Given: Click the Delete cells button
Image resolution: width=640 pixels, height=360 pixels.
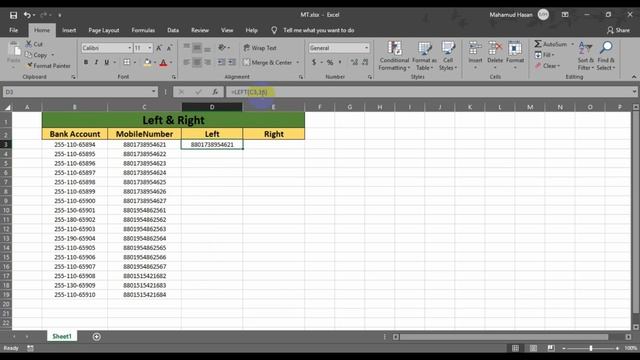Looking at the screenshot, I should [495, 55].
